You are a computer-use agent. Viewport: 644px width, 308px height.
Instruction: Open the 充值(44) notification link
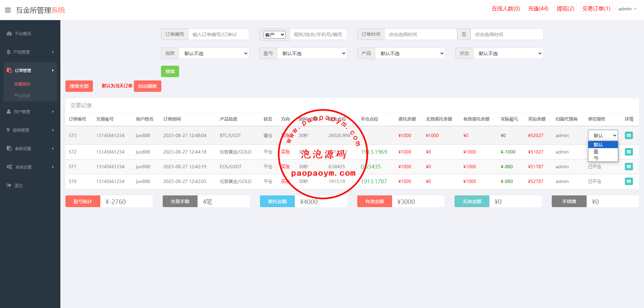538,9
